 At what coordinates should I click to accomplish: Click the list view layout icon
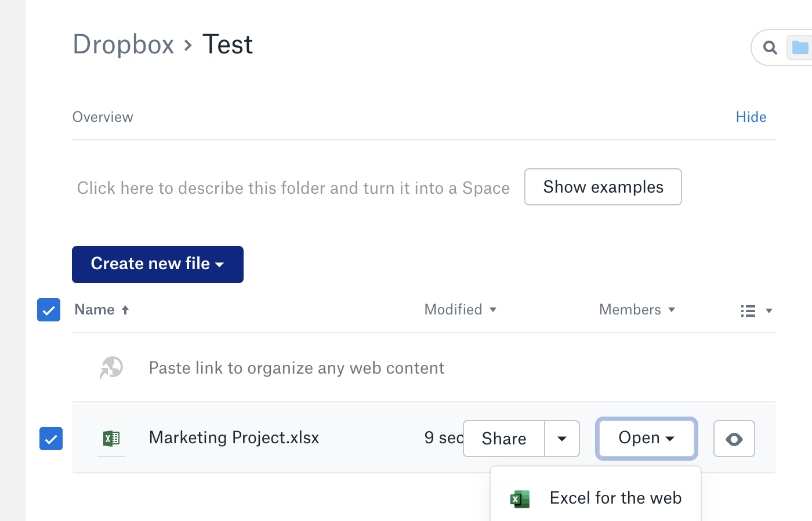[x=748, y=311]
